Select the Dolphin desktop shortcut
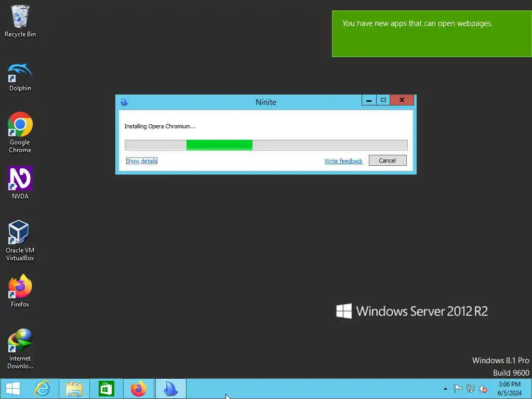 pyautogui.click(x=20, y=77)
